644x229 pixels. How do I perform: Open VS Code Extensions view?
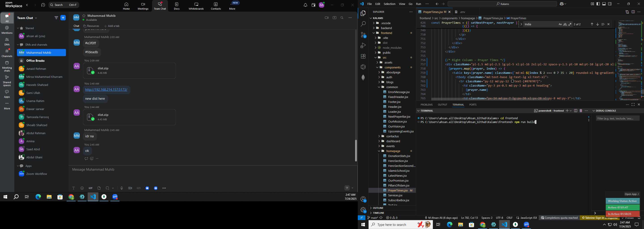coord(363,56)
